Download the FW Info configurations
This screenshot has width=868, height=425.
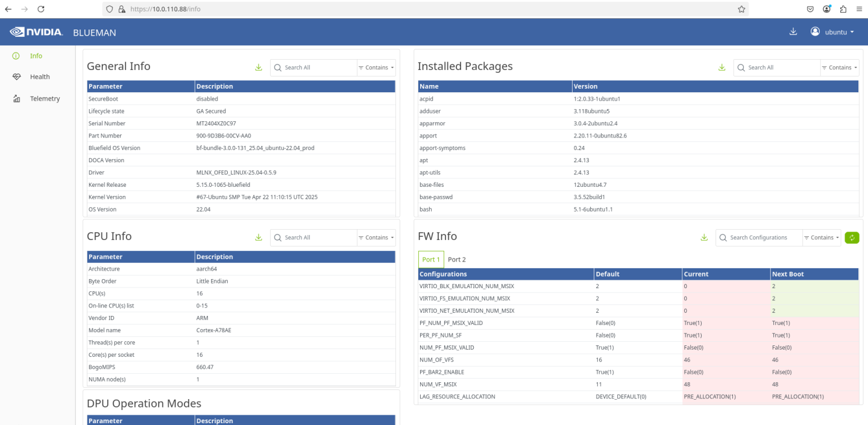click(x=703, y=238)
